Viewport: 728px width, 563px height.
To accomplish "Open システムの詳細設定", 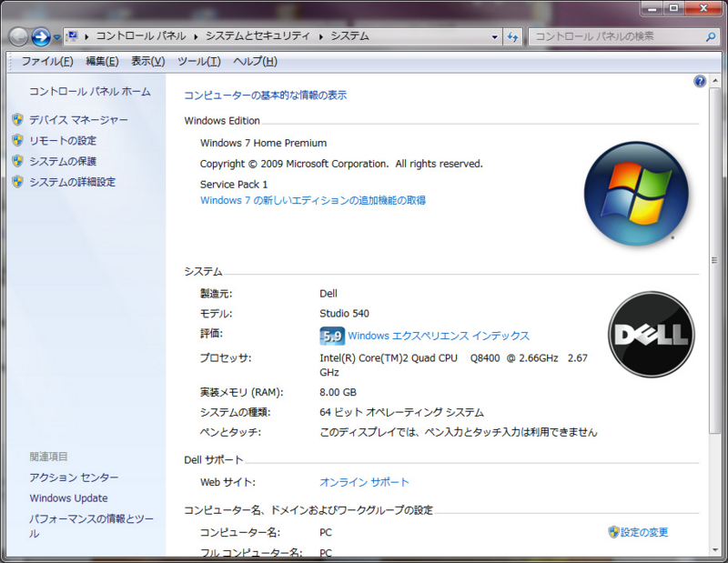I will point(73,182).
